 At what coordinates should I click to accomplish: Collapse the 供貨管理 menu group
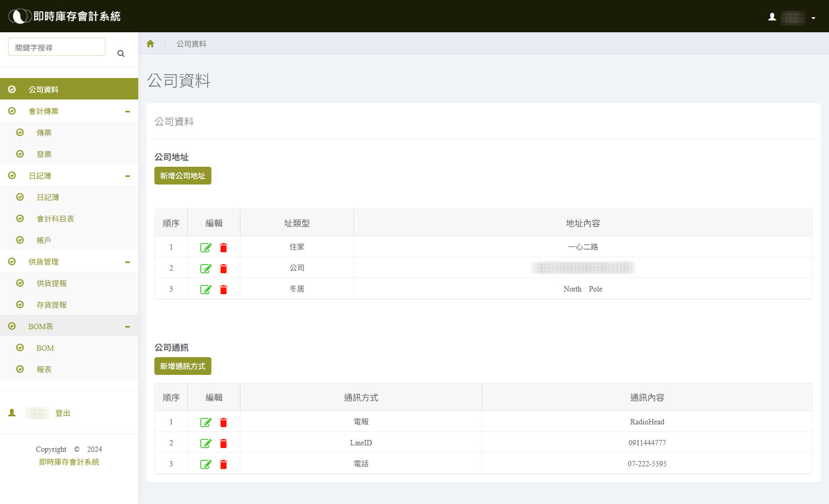coord(127,262)
